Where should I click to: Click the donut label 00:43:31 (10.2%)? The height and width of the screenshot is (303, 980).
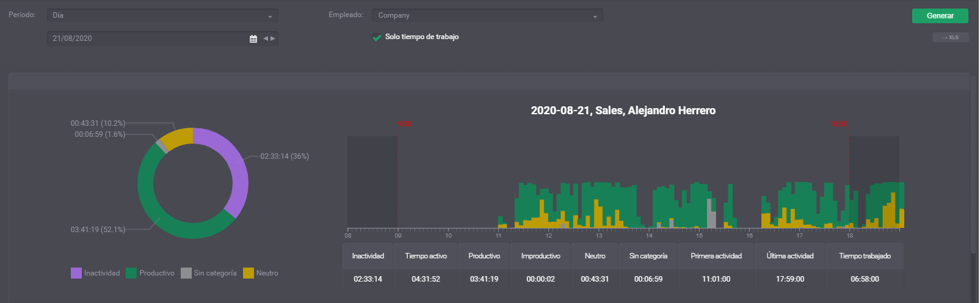98,123
